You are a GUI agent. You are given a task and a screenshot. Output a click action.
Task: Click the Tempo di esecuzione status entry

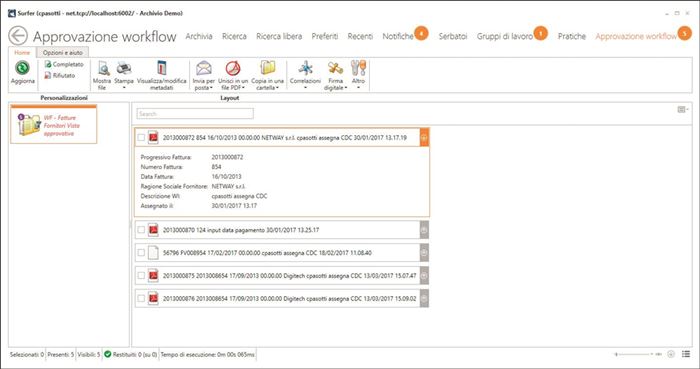pos(208,354)
